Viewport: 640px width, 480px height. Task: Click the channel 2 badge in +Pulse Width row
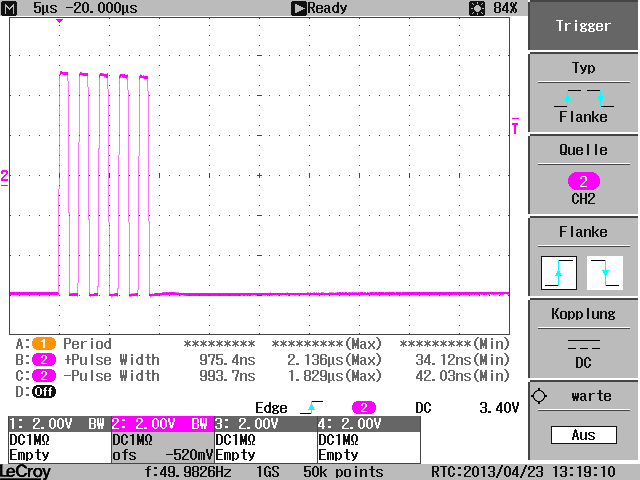click(x=44, y=360)
